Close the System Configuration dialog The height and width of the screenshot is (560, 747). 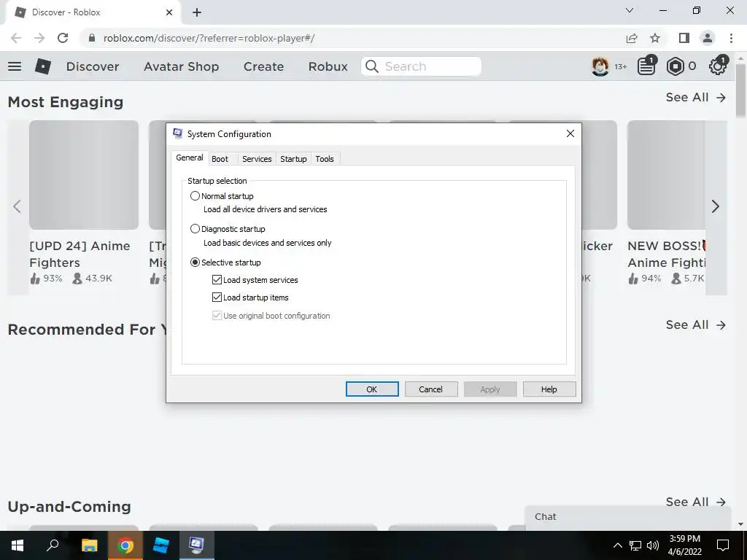(x=570, y=134)
